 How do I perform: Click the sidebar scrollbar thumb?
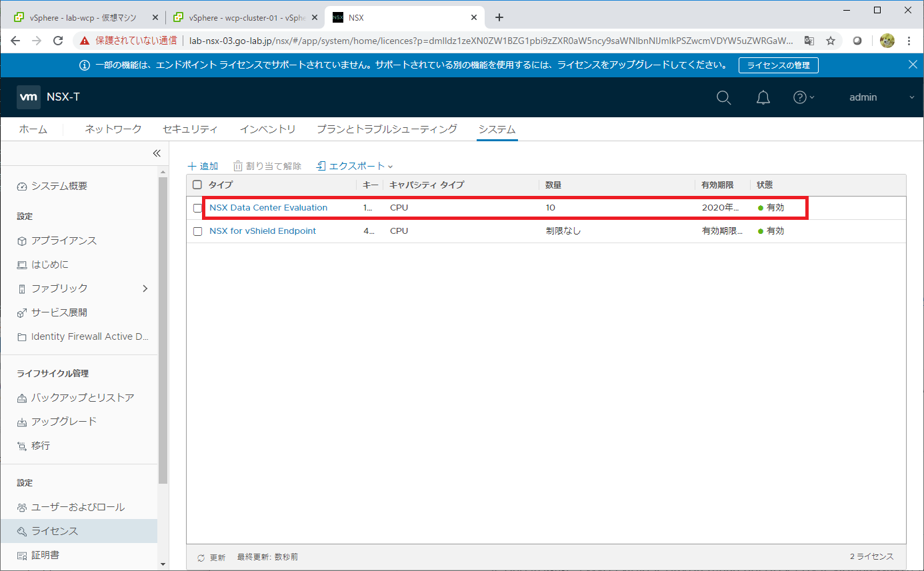coord(163,330)
